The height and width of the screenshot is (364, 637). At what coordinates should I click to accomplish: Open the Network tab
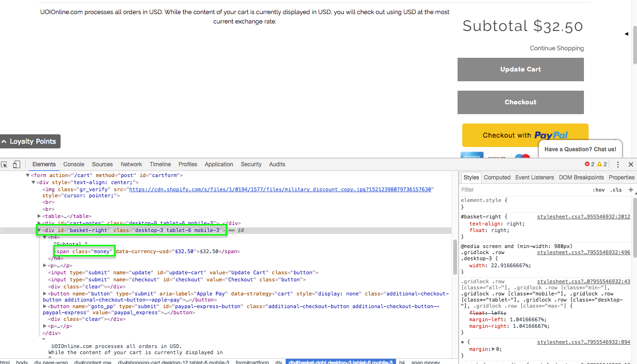[x=131, y=164]
